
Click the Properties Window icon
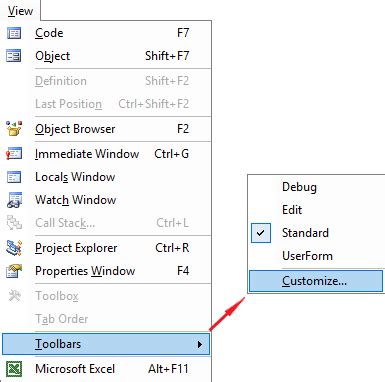pyautogui.click(x=14, y=271)
